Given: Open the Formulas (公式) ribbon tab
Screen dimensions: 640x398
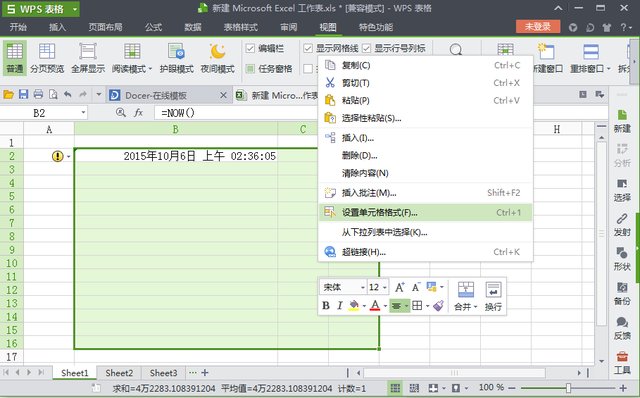Looking at the screenshot, I should click(153, 27).
